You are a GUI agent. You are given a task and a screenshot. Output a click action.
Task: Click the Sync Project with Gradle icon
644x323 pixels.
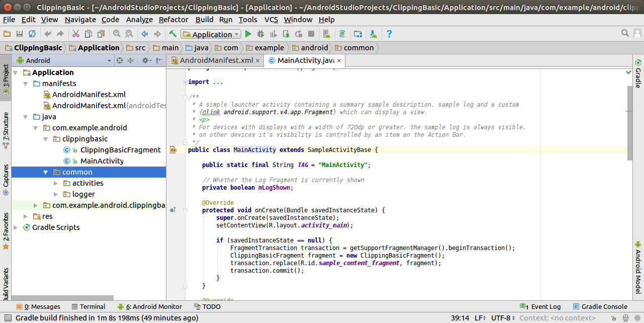(x=342, y=34)
